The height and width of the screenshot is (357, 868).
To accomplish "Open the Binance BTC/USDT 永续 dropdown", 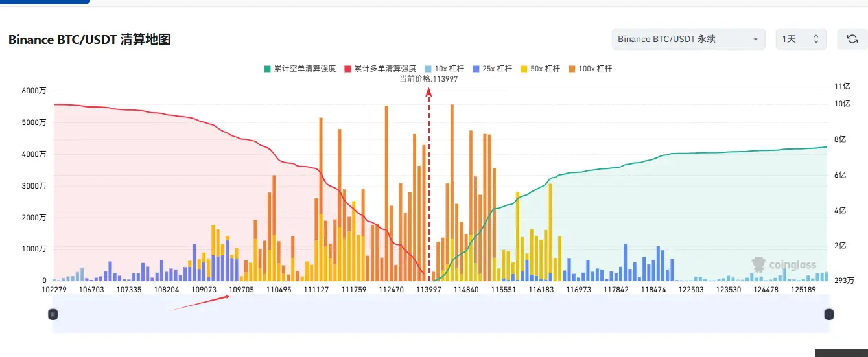I will click(x=688, y=40).
